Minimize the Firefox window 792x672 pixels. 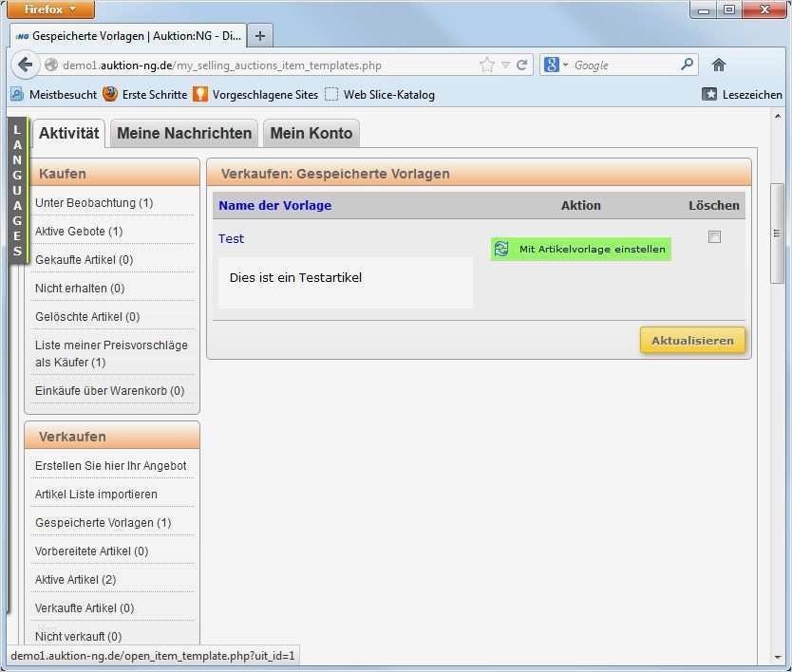click(x=704, y=9)
